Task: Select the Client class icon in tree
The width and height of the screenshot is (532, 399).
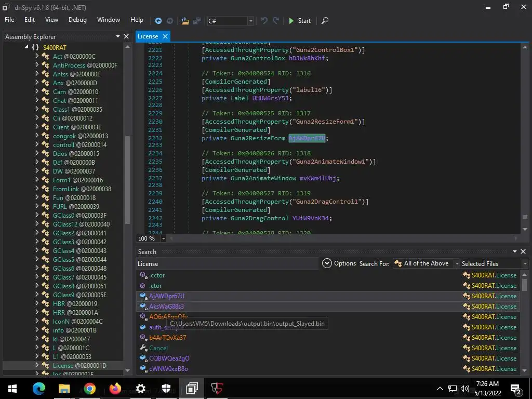Action: (46, 127)
